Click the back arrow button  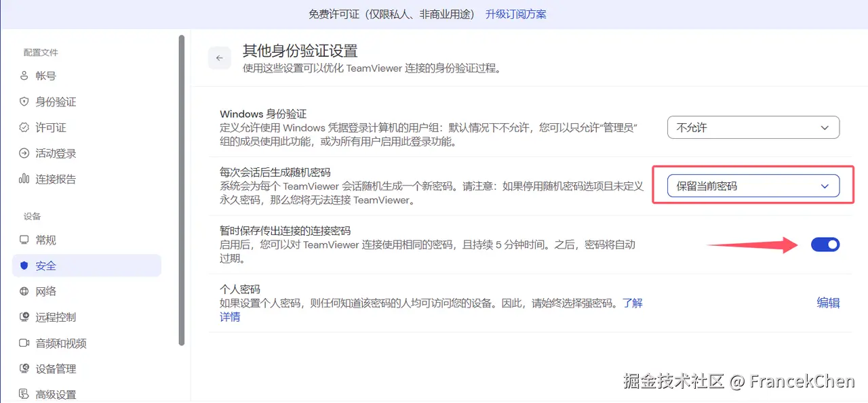[219, 58]
